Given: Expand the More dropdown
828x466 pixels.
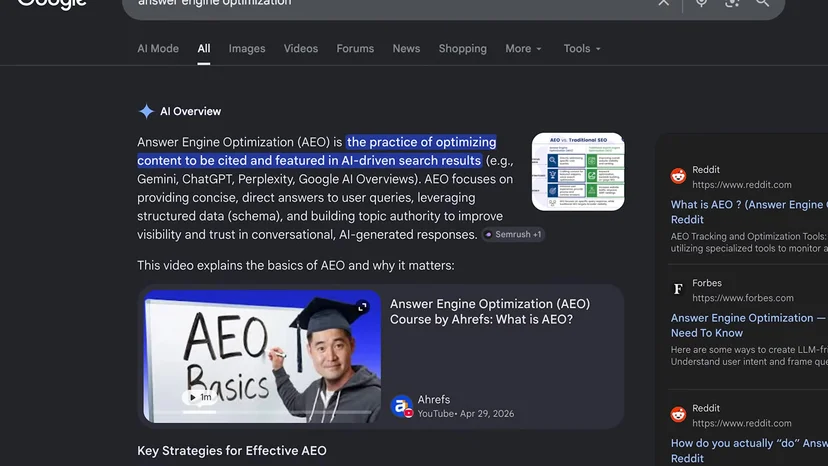Looking at the screenshot, I should pyautogui.click(x=523, y=49).
